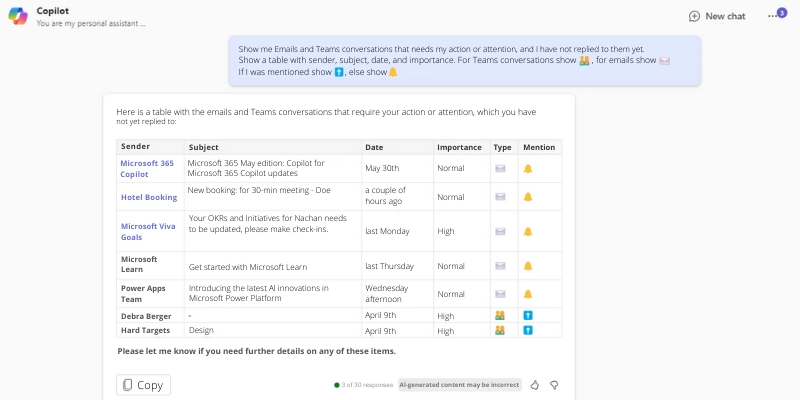The height and width of the screenshot is (400, 800).
Task: Select the Power Apps Team sender cell
Action: [150, 294]
